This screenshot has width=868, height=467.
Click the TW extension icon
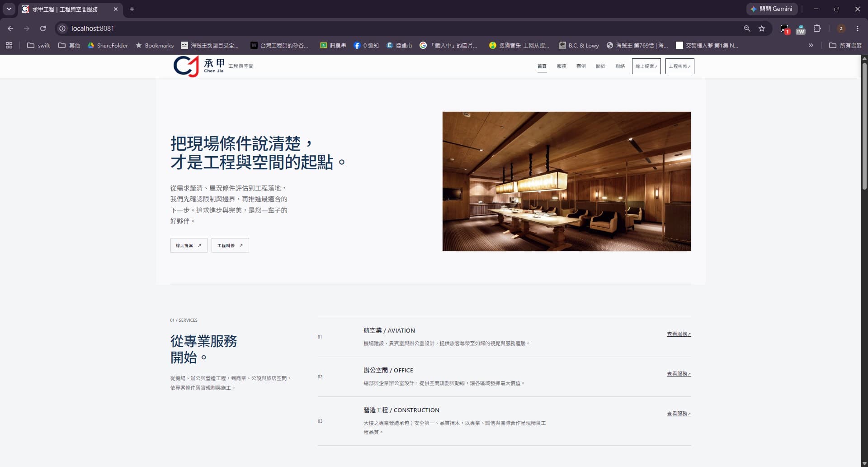tap(801, 29)
